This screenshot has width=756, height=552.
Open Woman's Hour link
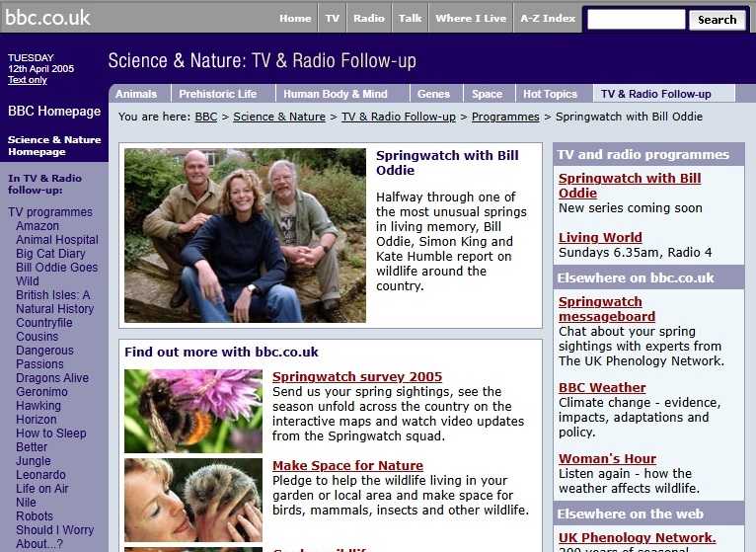tap(608, 458)
